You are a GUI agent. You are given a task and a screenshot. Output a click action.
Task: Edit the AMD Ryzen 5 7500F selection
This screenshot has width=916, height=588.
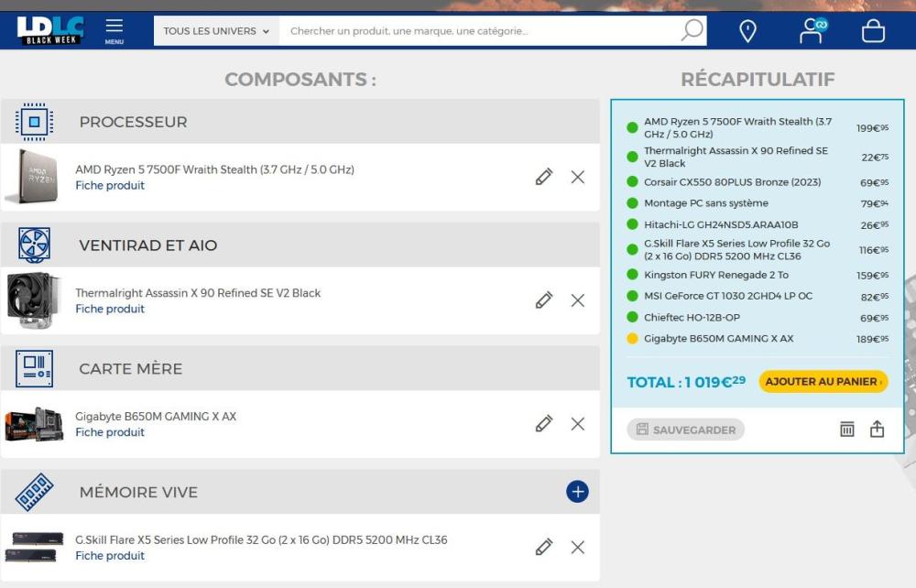544,177
